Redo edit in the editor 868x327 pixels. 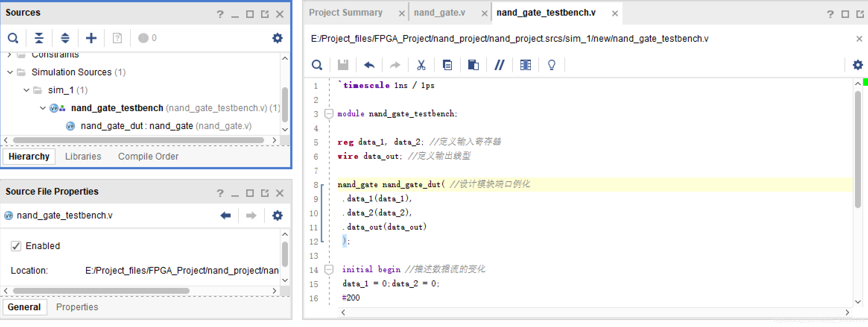pyautogui.click(x=395, y=65)
